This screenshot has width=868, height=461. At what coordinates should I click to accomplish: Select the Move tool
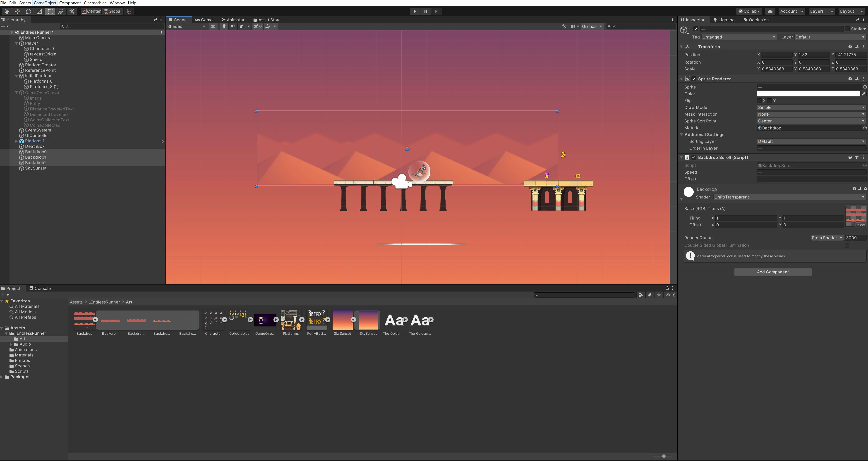tap(17, 11)
